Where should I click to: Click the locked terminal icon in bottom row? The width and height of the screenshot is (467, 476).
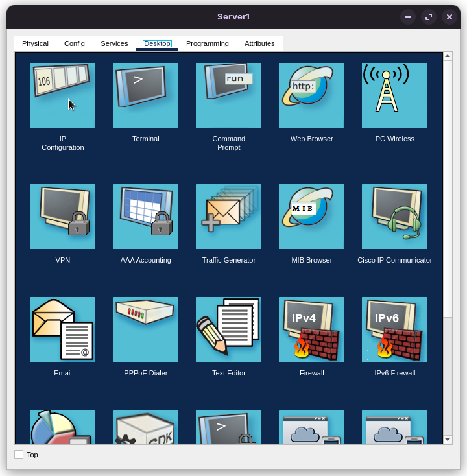tap(228, 427)
